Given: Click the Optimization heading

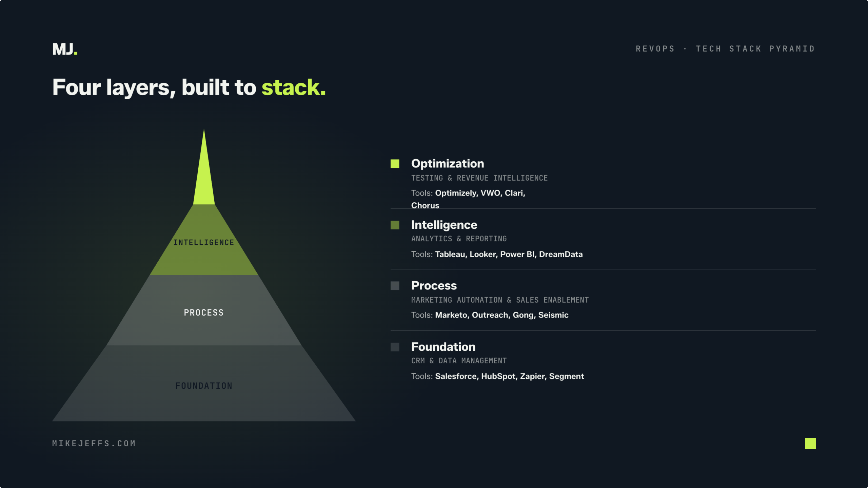Looking at the screenshot, I should 448,164.
